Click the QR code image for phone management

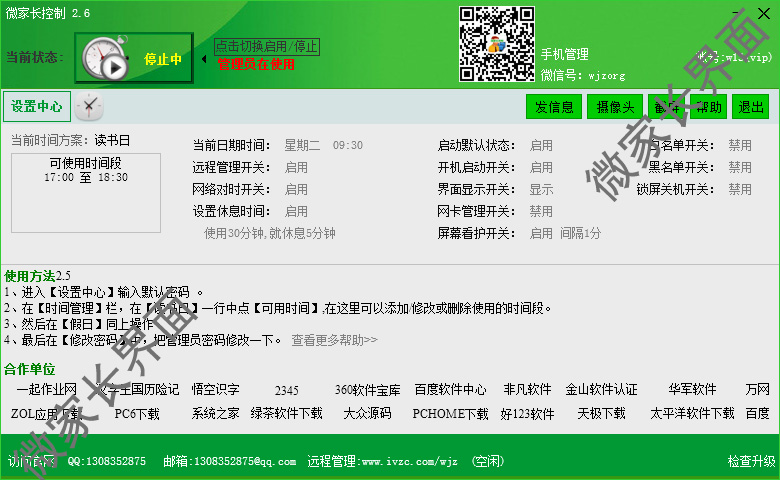[496, 44]
